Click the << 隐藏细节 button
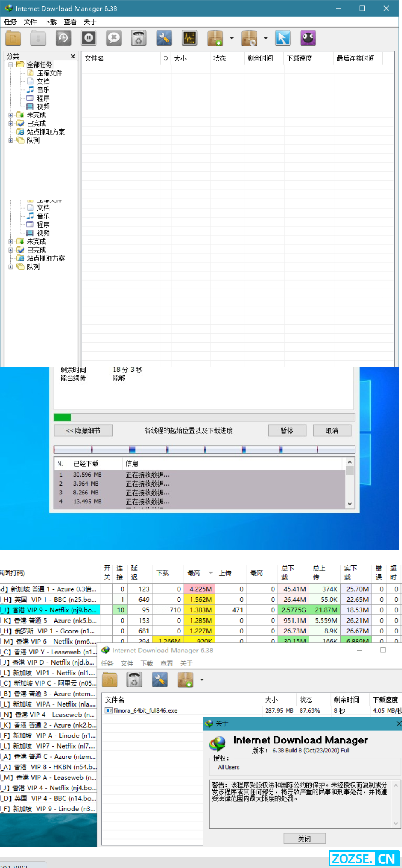Viewport: 402px width, 868px height. coord(84,430)
